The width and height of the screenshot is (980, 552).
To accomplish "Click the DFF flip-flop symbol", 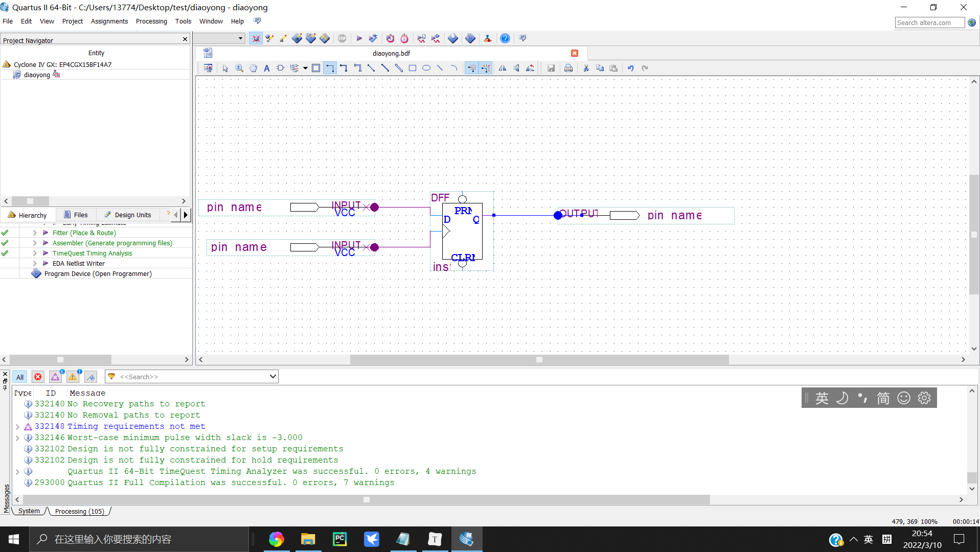I will coord(462,232).
